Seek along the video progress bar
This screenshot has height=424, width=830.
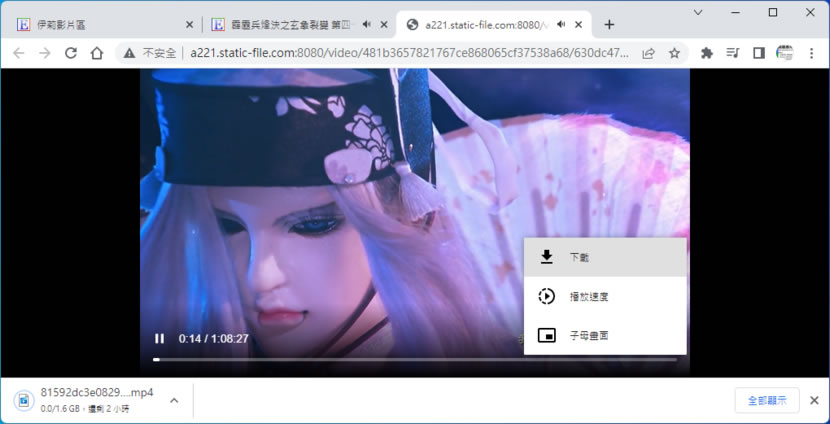pyautogui.click(x=414, y=360)
